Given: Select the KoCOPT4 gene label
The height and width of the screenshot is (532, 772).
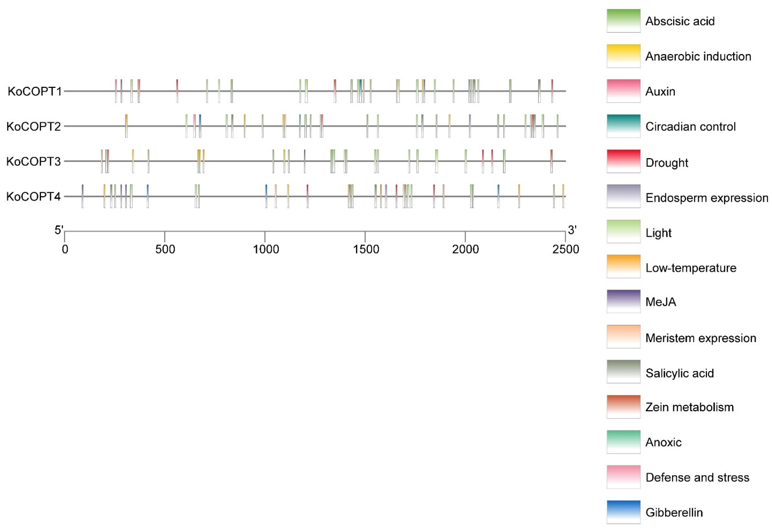Looking at the screenshot, I should 34,197.
